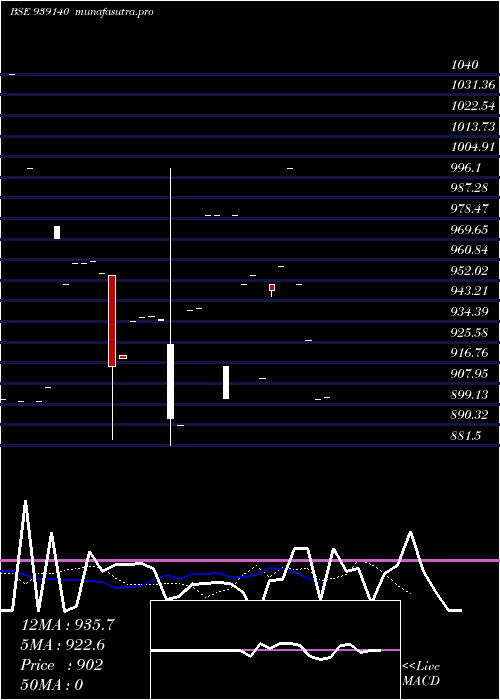Click the magenta horizontal indicator line
The image size is (500, 700).
tap(250, 560)
